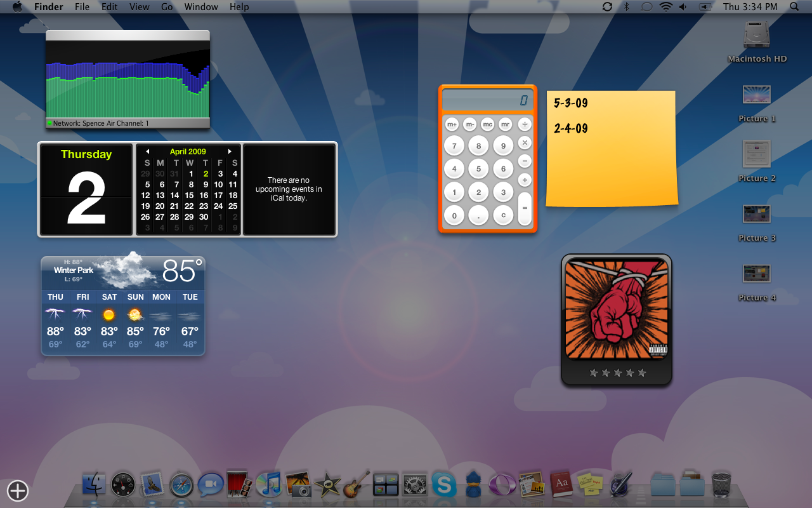
Task: Launch iMovie star icon in Dock
Action: click(x=327, y=485)
